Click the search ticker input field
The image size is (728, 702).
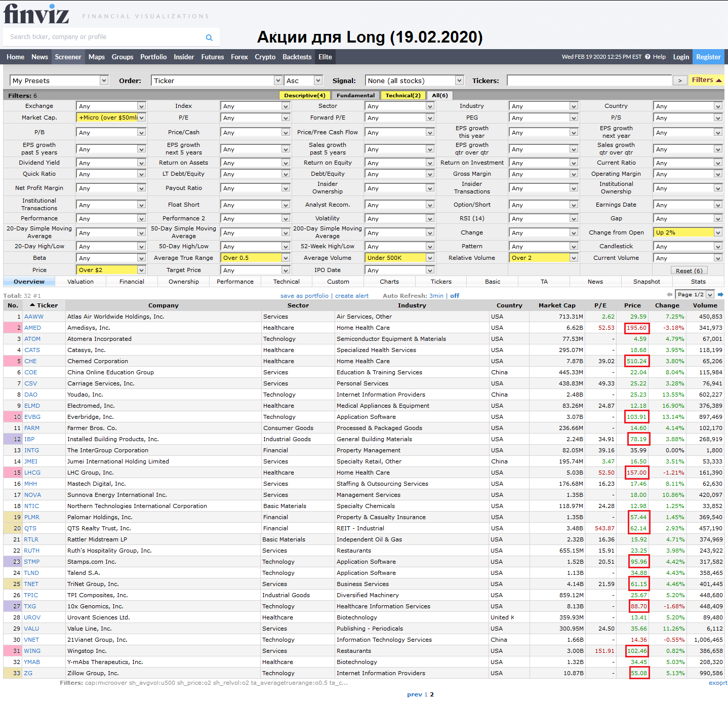pos(104,37)
